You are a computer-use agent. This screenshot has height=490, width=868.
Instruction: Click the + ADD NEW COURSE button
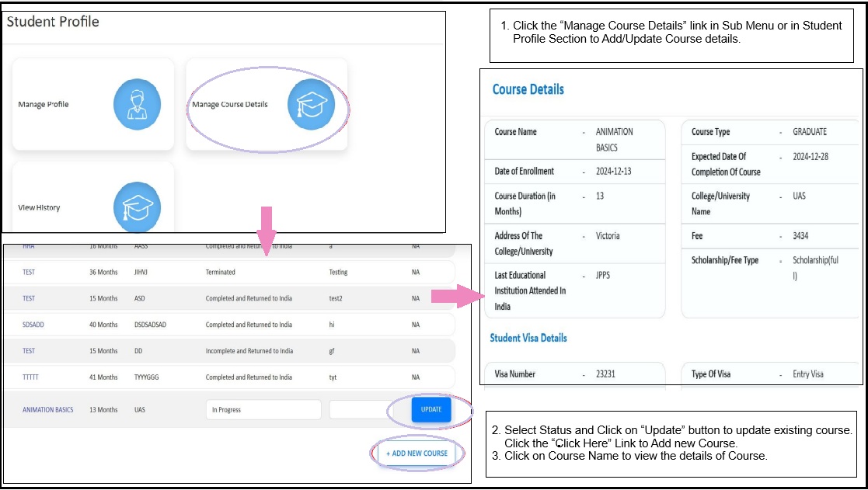[x=417, y=454]
